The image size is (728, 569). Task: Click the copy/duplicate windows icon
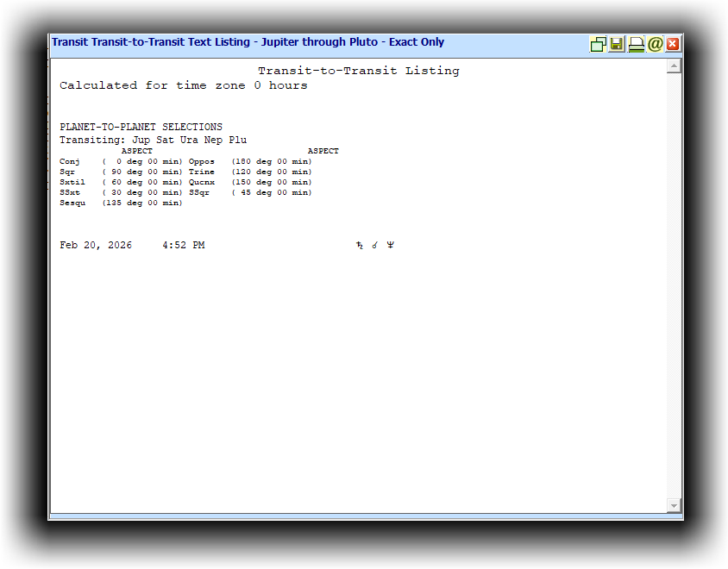598,44
